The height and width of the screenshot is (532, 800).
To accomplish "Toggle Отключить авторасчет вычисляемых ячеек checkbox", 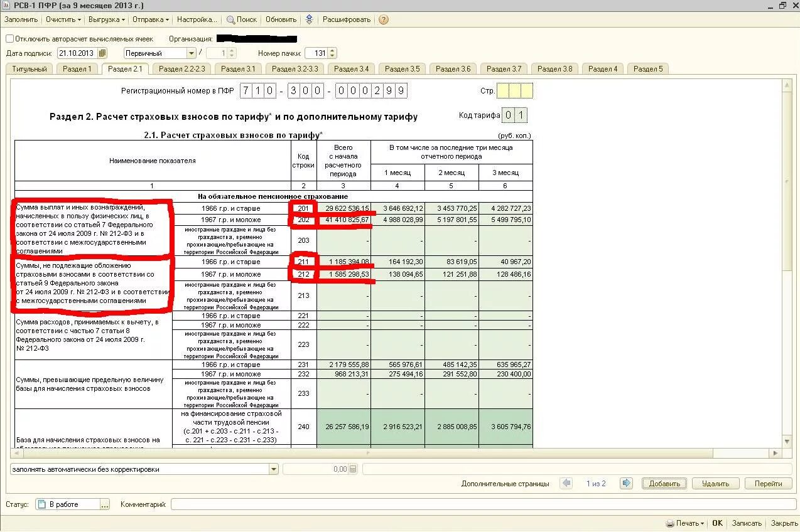I will click(9, 39).
